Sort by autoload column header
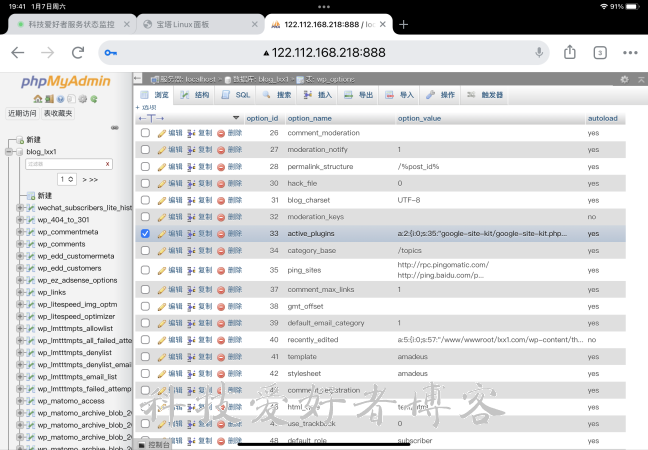Image resolution: width=648 pixels, height=450 pixels. (x=603, y=119)
